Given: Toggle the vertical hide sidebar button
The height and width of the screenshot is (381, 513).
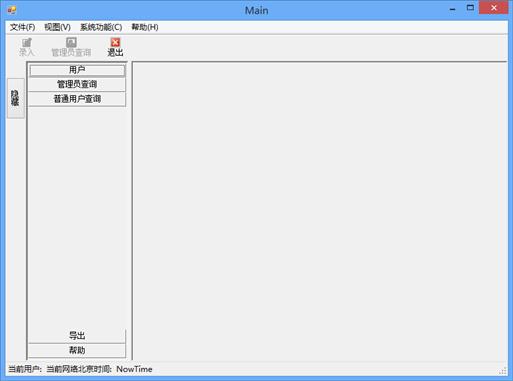Looking at the screenshot, I should [16, 98].
